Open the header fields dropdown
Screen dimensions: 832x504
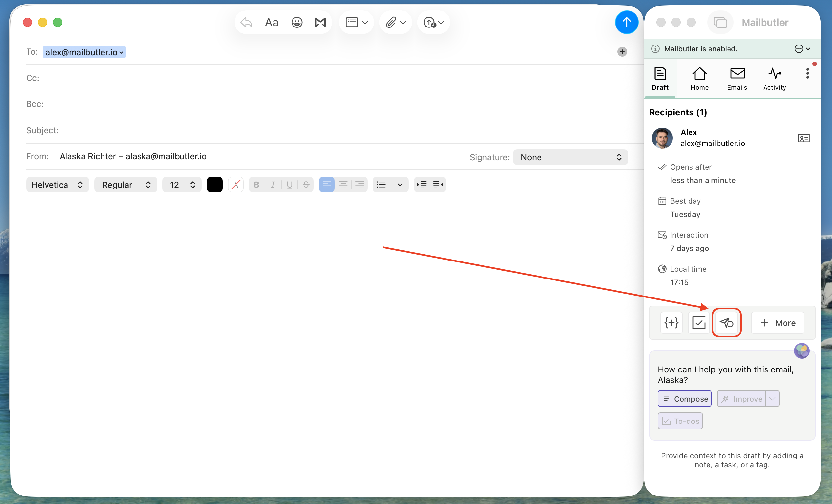click(356, 22)
